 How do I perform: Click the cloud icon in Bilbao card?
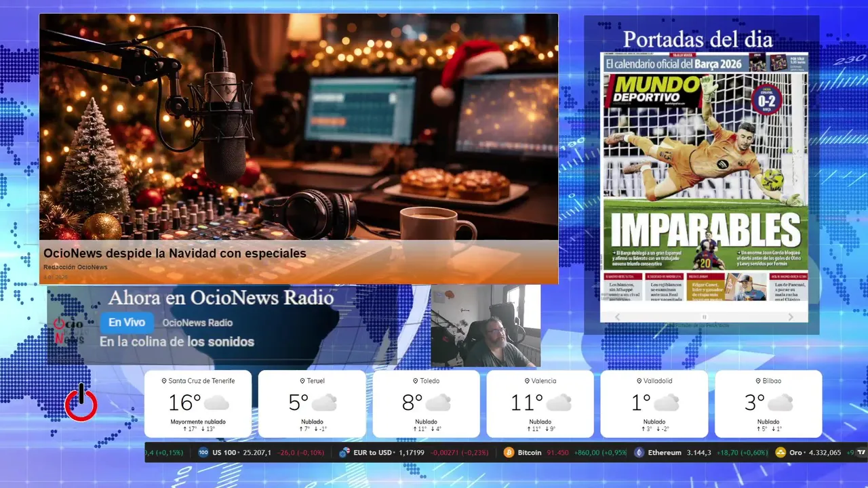point(781,403)
